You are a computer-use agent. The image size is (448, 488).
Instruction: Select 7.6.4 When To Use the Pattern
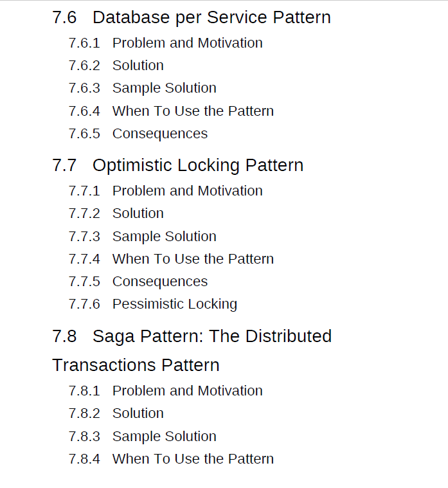(x=193, y=111)
